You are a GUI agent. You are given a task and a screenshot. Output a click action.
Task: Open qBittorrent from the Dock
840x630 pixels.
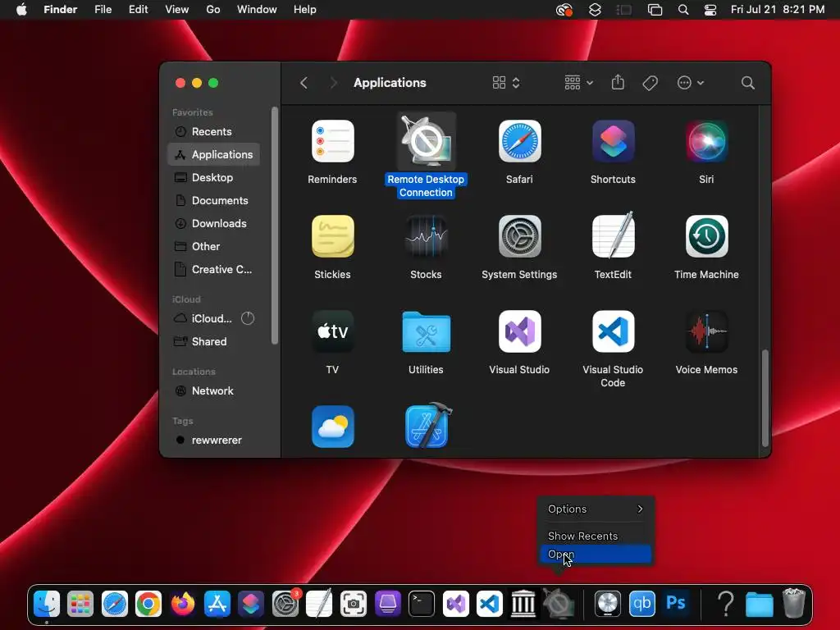[641, 604]
